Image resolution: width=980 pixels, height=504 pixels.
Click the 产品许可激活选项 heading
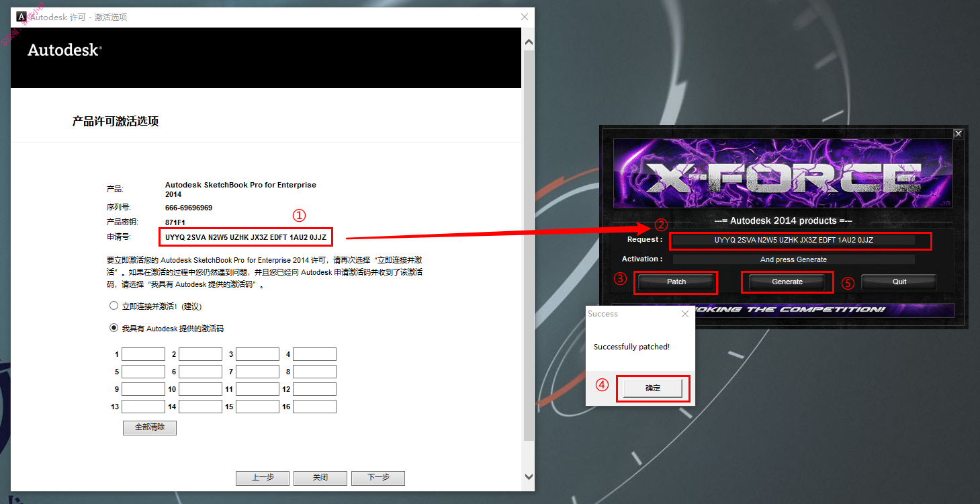pos(116,121)
